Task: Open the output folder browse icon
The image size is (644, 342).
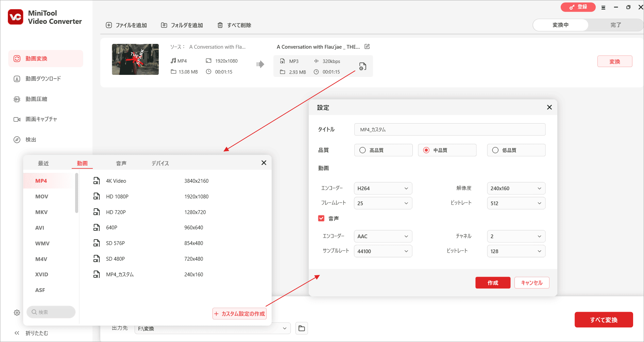Action: click(302, 328)
